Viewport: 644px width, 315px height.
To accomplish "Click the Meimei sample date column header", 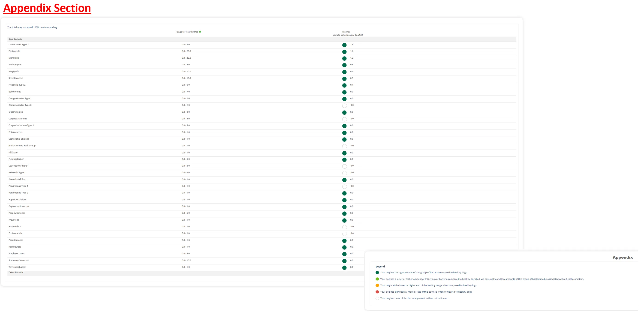I will [x=347, y=33].
